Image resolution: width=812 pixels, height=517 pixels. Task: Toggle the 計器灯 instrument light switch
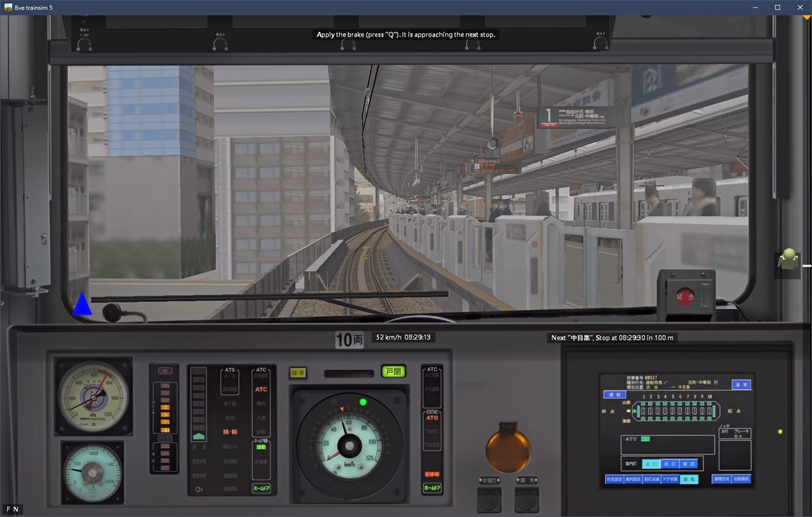(x=489, y=499)
